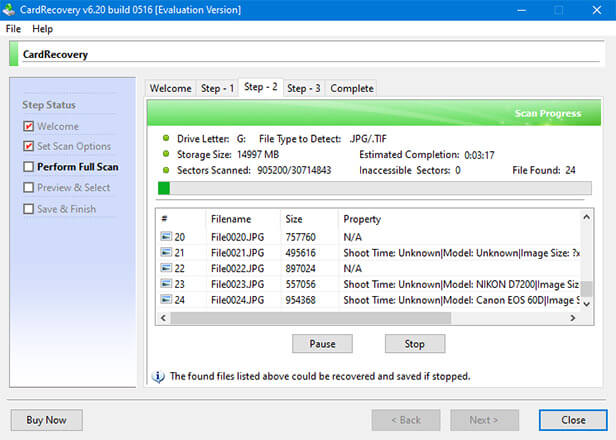Click the Estimated Completion 0:03:17 value

(479, 155)
